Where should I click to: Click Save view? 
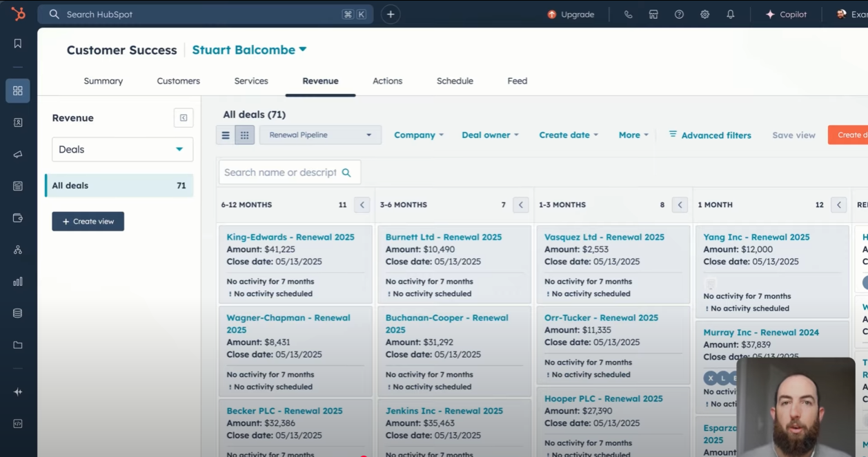click(793, 135)
